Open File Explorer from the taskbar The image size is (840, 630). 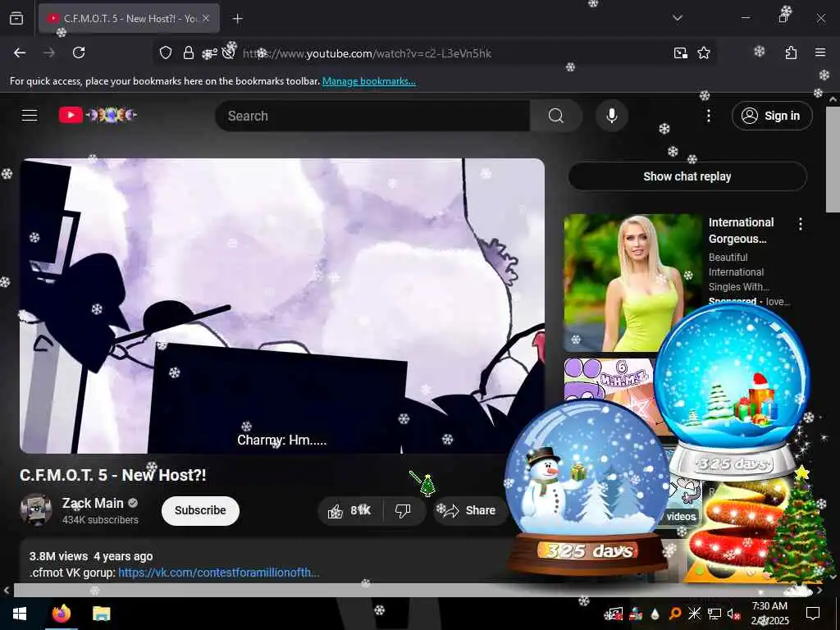point(101,614)
